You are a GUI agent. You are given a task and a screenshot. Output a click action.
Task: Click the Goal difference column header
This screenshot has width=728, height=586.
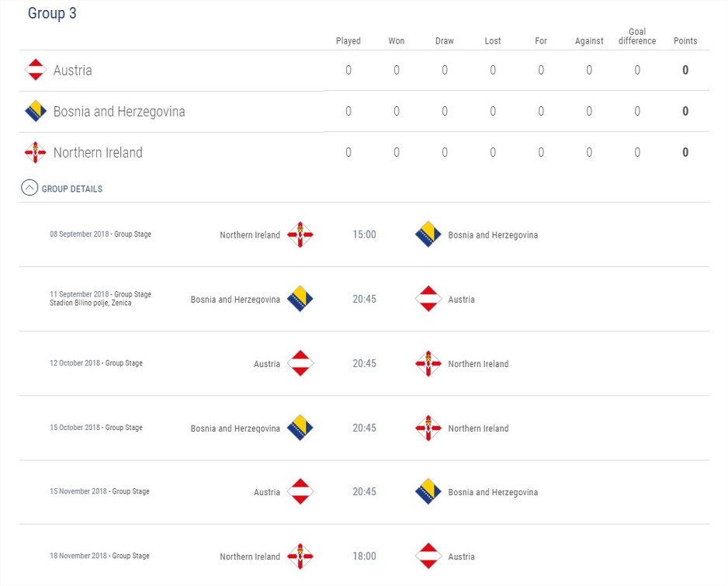coord(637,36)
